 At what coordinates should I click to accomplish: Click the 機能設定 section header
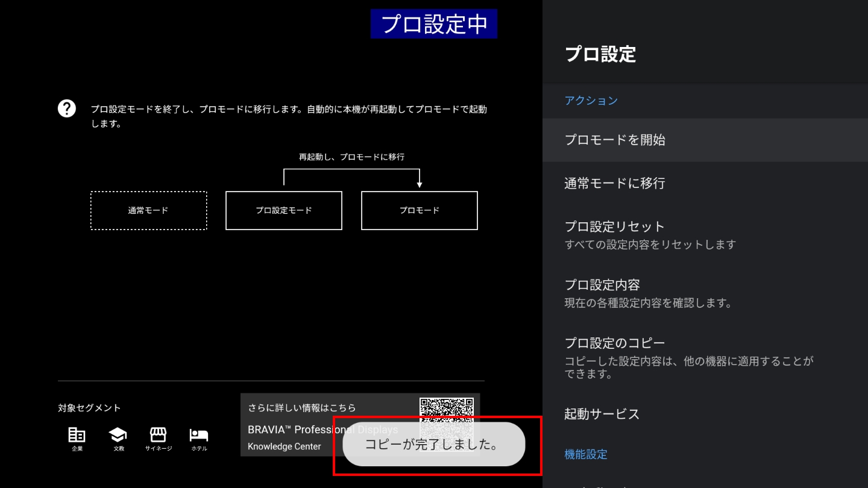pos(586,454)
